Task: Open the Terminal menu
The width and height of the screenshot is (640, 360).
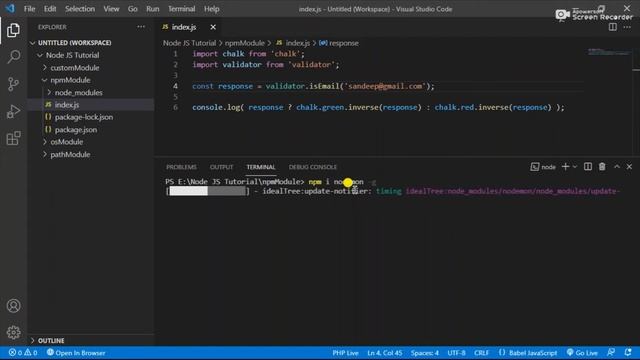Action: (182, 9)
